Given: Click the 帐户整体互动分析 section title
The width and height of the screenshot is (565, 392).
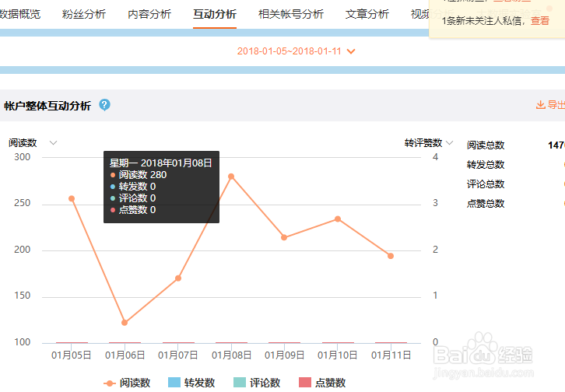Looking at the screenshot, I should click(x=47, y=106).
